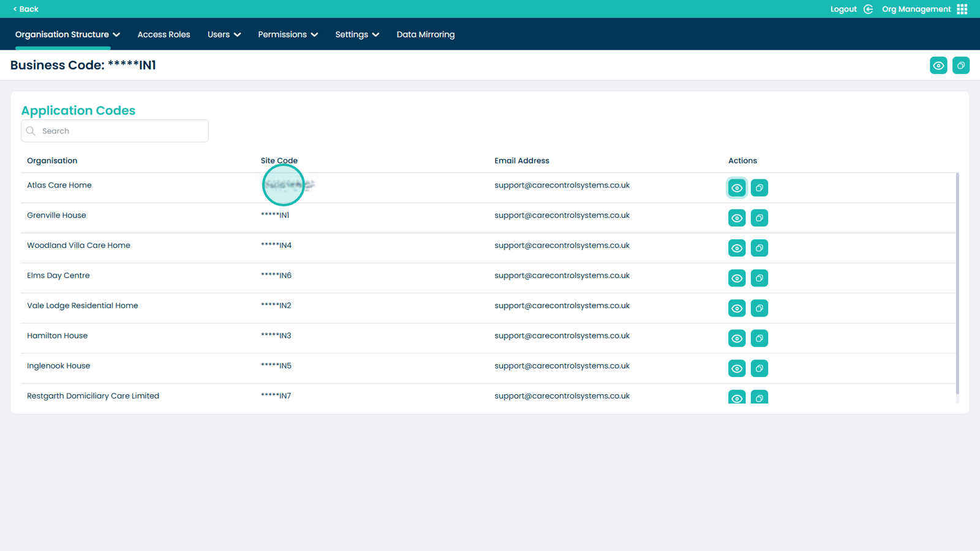The height and width of the screenshot is (551, 980).
Task: Copy Vale Lodge Residential Home site code
Action: (x=759, y=308)
